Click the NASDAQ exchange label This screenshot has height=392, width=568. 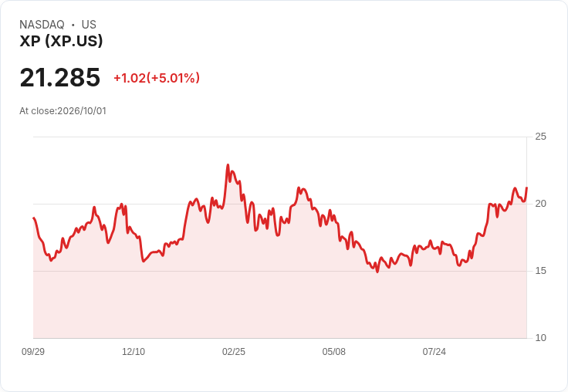tap(42, 25)
